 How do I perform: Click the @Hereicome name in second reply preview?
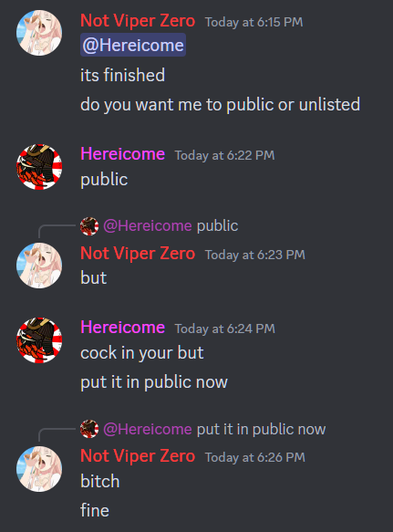(x=148, y=429)
